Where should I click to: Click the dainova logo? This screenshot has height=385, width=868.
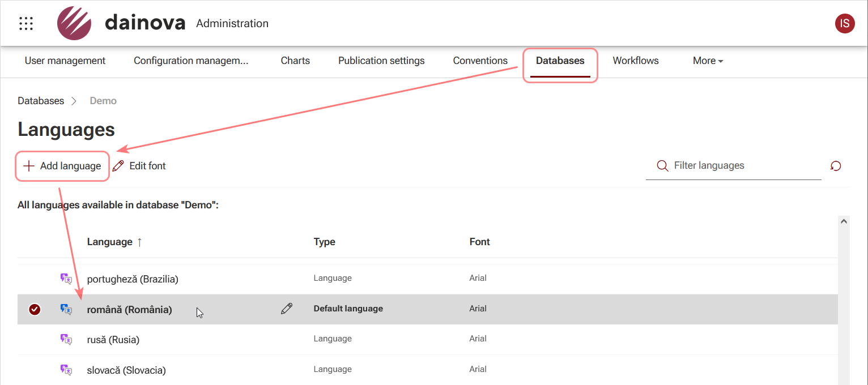point(74,23)
